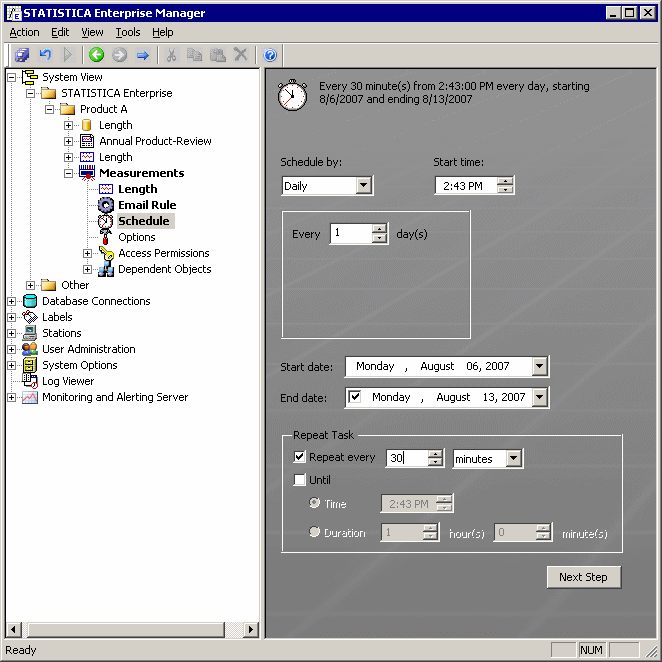Open the View menu
Screen dimensions: 662x662
[x=92, y=32]
